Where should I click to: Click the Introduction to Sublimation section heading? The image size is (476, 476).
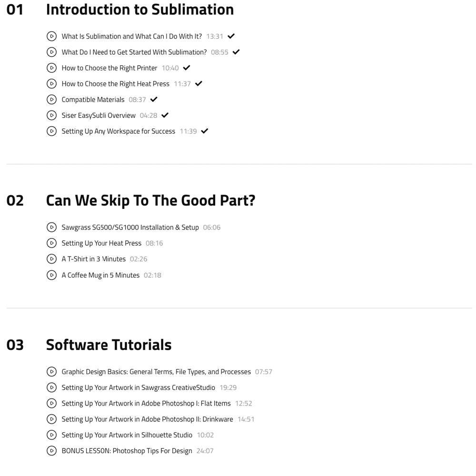139,10
